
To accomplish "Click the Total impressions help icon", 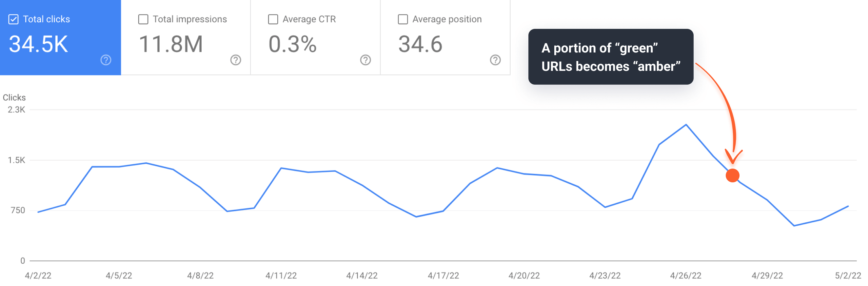I will point(236,60).
